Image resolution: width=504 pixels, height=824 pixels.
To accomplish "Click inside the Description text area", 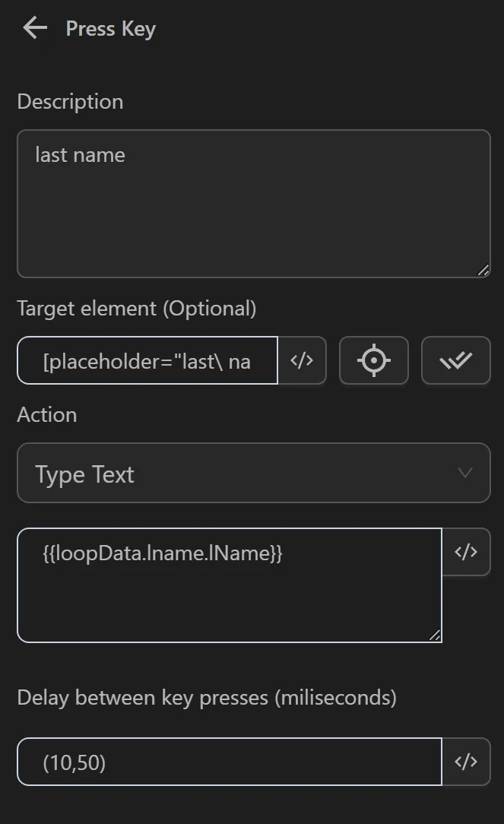I will click(253, 201).
